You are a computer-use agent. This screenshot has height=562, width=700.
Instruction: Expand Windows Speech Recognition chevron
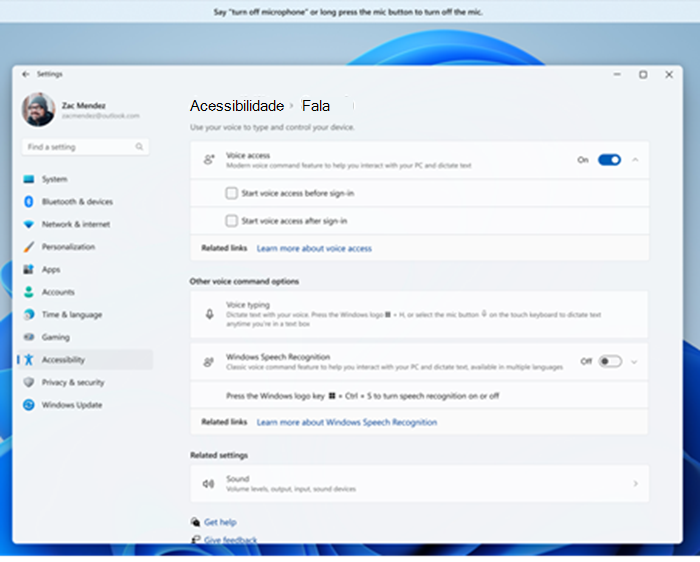[x=634, y=362]
